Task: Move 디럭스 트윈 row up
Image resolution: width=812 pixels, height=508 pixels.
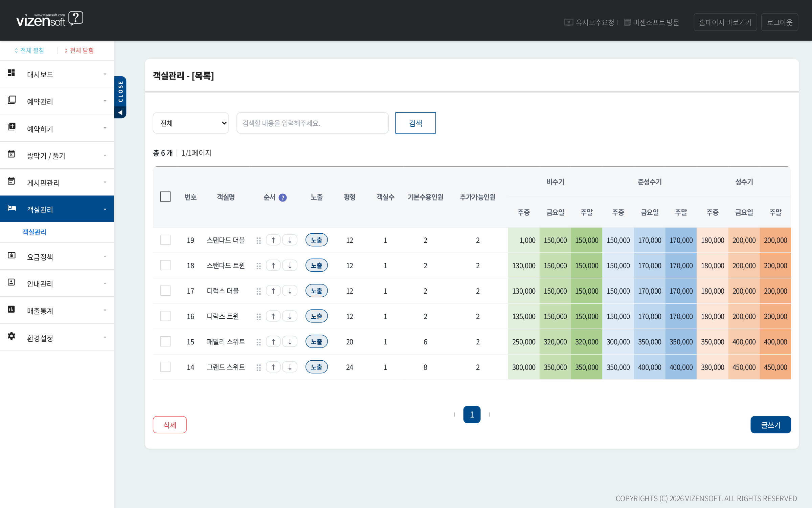Action: coord(273,316)
